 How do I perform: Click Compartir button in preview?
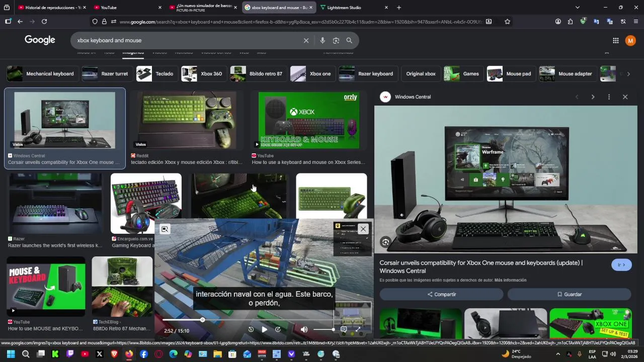click(441, 295)
